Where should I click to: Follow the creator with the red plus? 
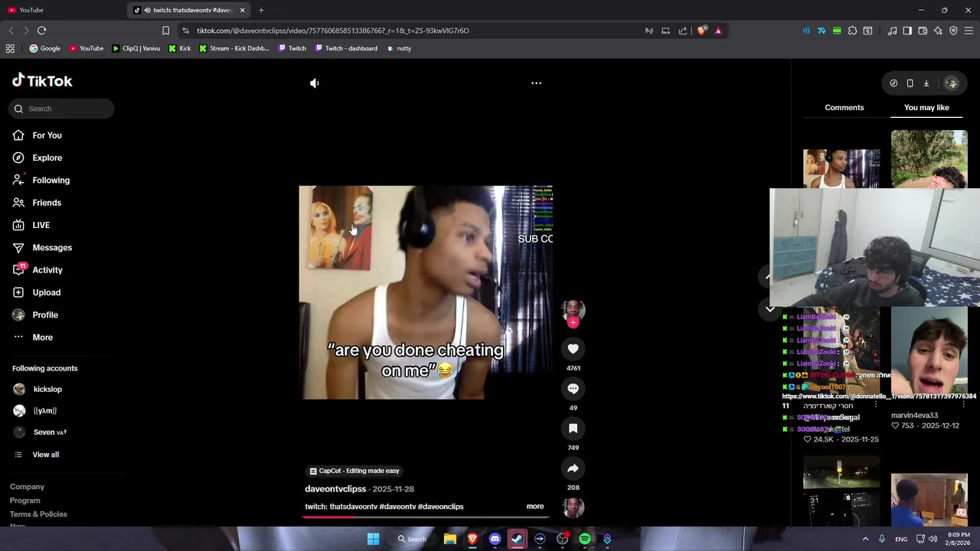pyautogui.click(x=573, y=322)
